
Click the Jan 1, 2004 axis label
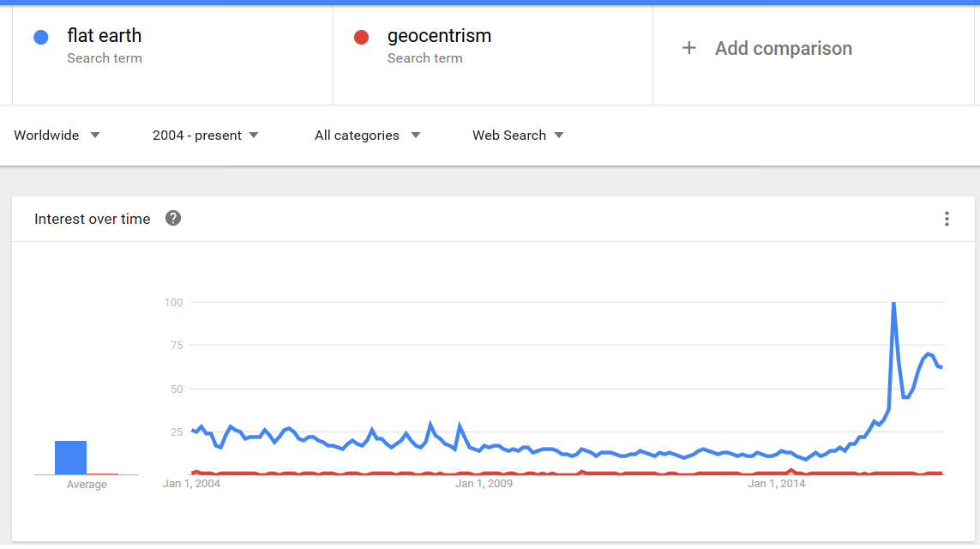(x=191, y=484)
